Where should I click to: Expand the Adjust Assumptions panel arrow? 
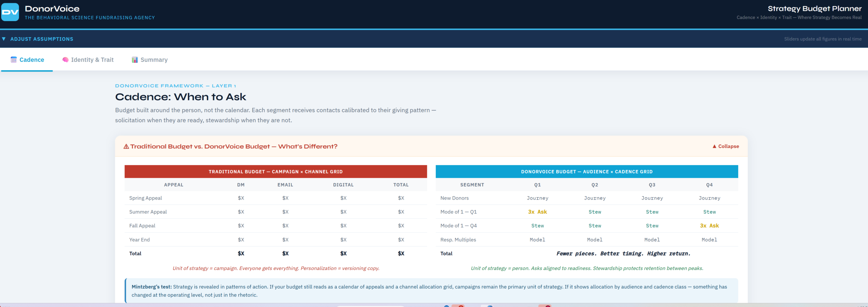click(4, 39)
